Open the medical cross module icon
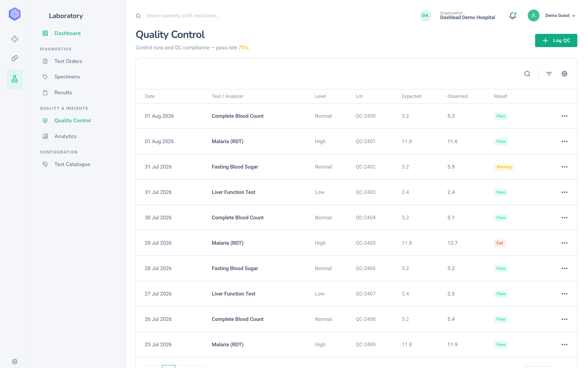 (x=15, y=39)
